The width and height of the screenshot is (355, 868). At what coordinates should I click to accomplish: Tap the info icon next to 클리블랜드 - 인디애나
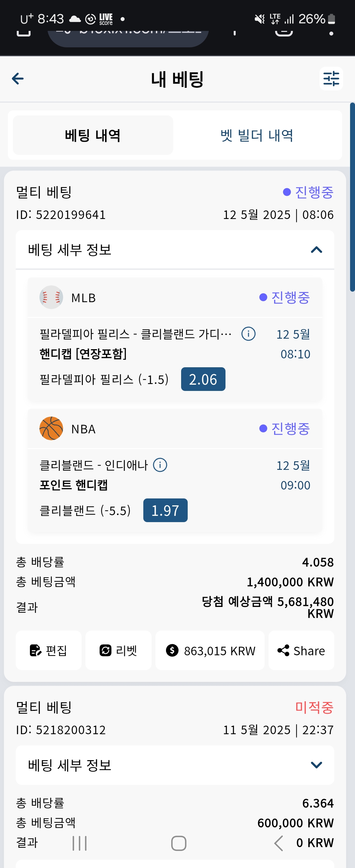pos(160,465)
